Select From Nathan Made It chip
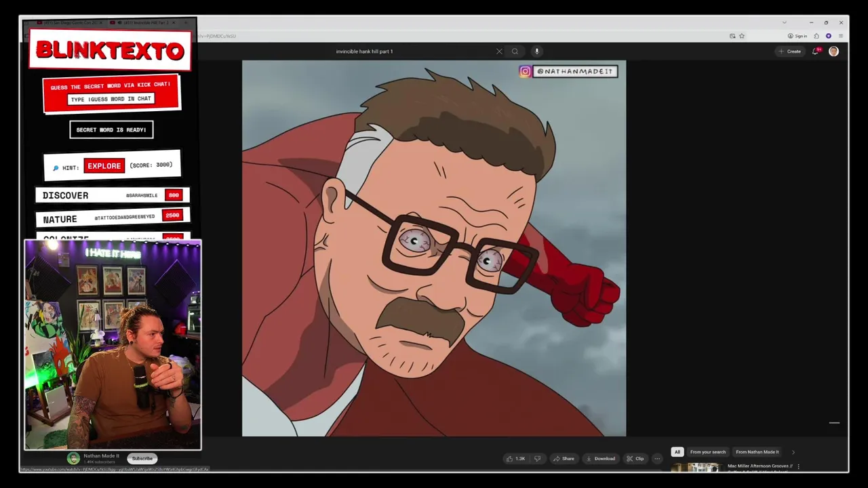This screenshot has width=868, height=488. point(757,452)
